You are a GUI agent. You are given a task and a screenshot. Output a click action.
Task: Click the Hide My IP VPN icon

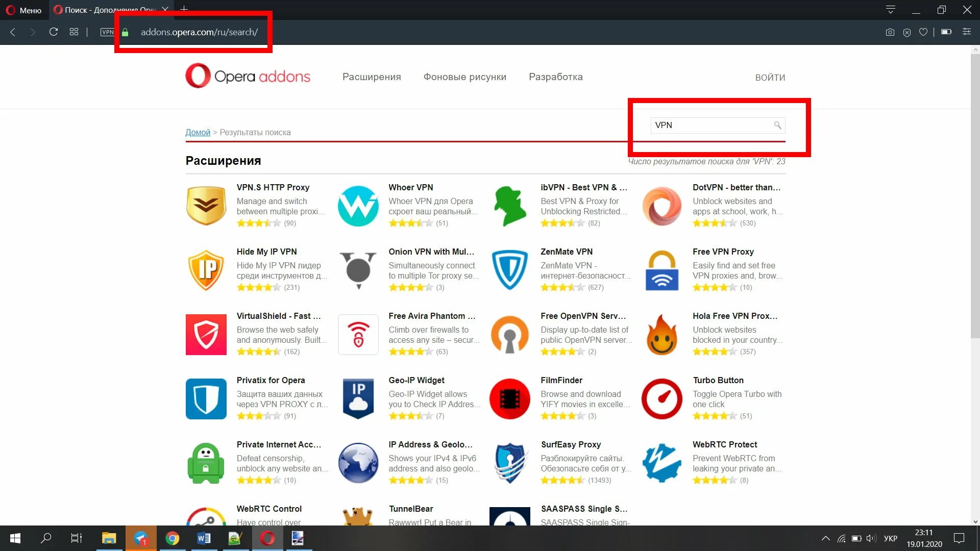206,270
